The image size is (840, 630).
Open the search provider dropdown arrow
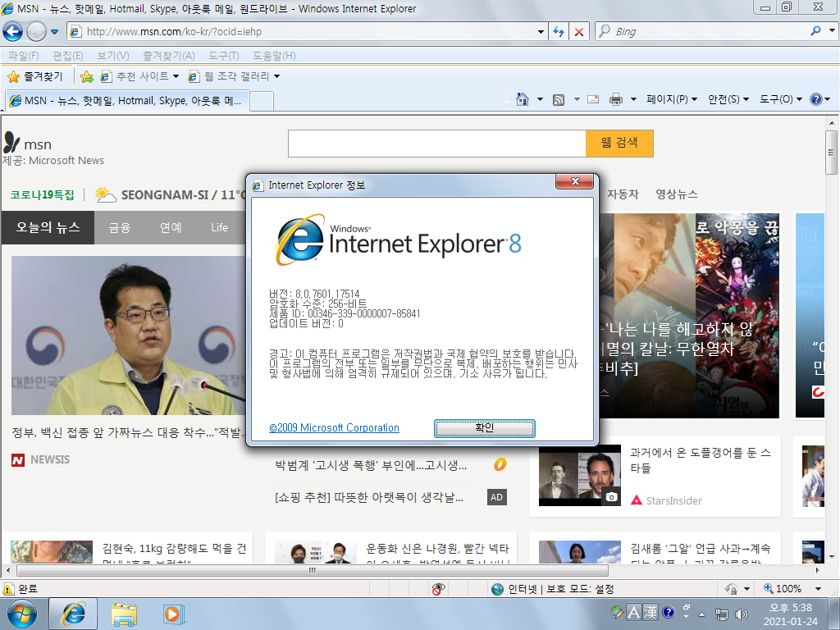(832, 31)
